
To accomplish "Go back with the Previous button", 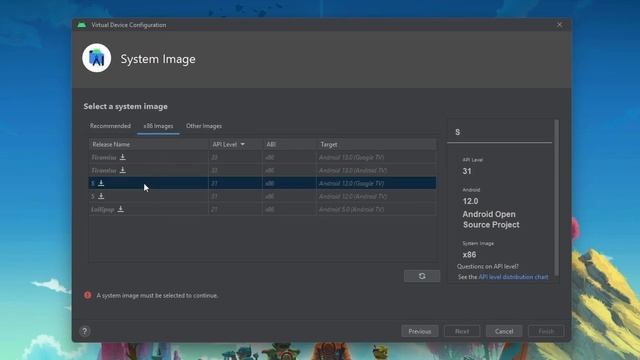I will (x=420, y=331).
